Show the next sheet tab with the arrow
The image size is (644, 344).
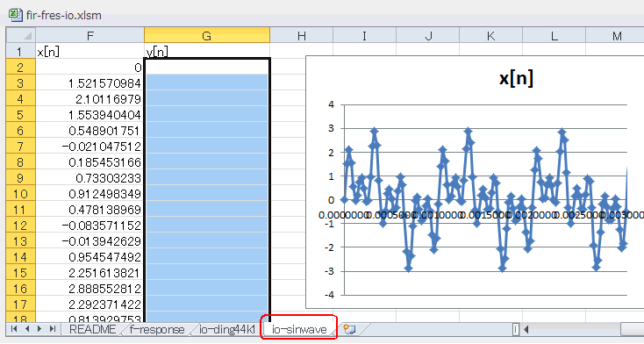click(39, 329)
